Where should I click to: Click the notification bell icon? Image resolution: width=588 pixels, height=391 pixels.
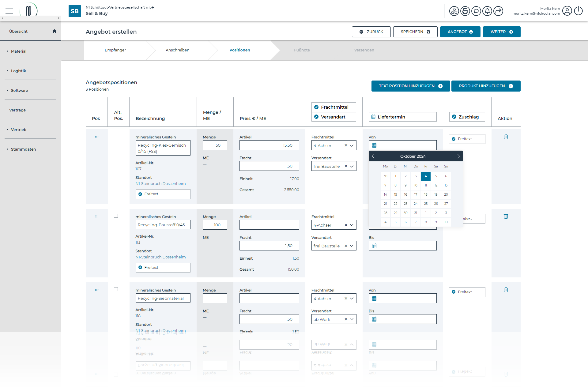tap(487, 11)
